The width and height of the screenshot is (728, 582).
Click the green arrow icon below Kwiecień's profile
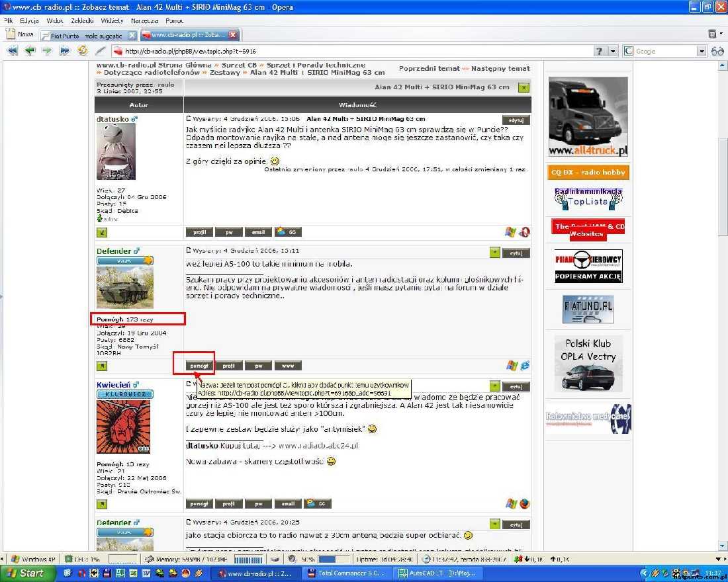[x=102, y=504]
